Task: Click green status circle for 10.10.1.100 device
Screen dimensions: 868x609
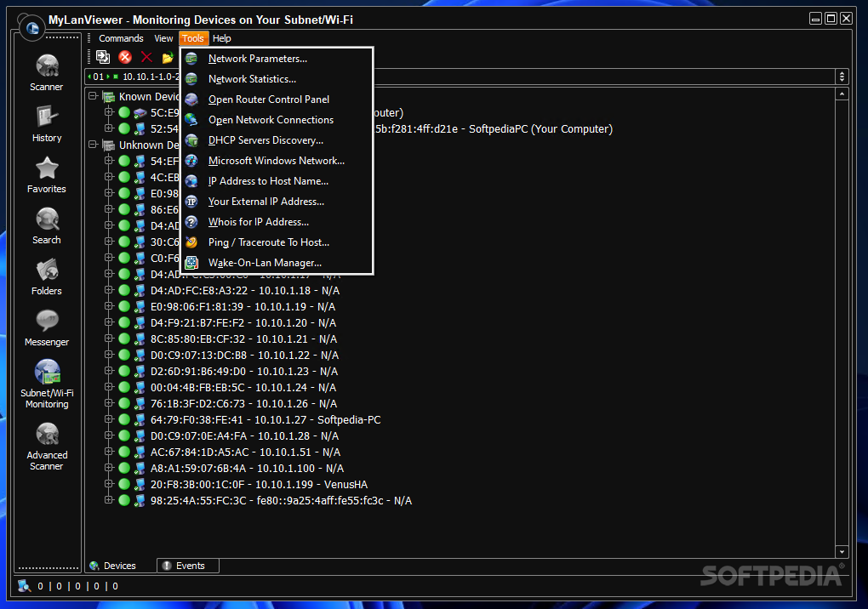Action: point(124,468)
